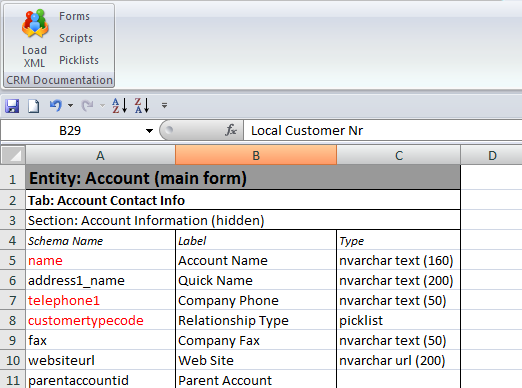Select the customertypecode cell
Viewport: 522px width, 388px height.
[100, 320]
